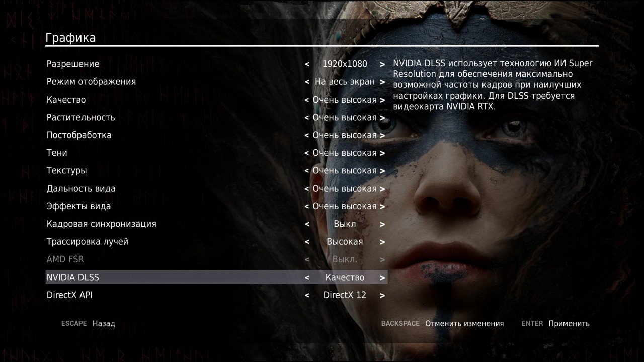Select the Качество option label
The image size is (644, 362).
[66, 100]
